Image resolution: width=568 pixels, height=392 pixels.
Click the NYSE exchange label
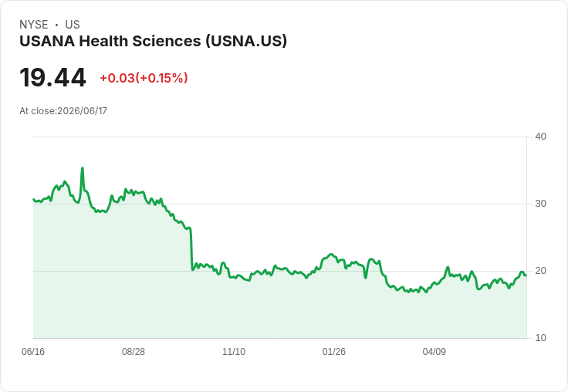coord(34,25)
